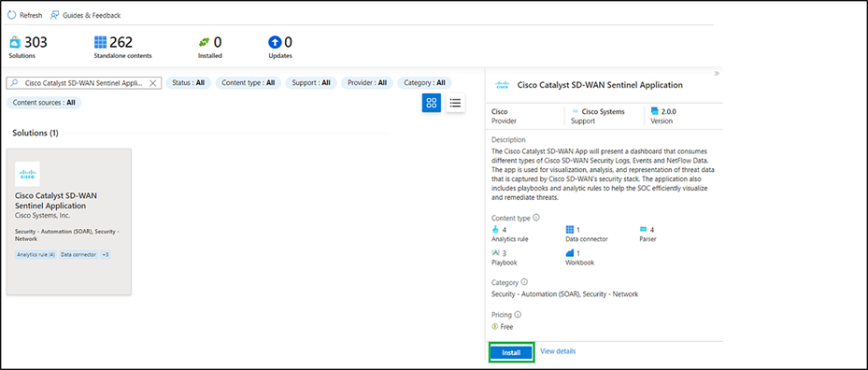Click the Data connector tag on card
The image size is (868, 370).
point(78,255)
